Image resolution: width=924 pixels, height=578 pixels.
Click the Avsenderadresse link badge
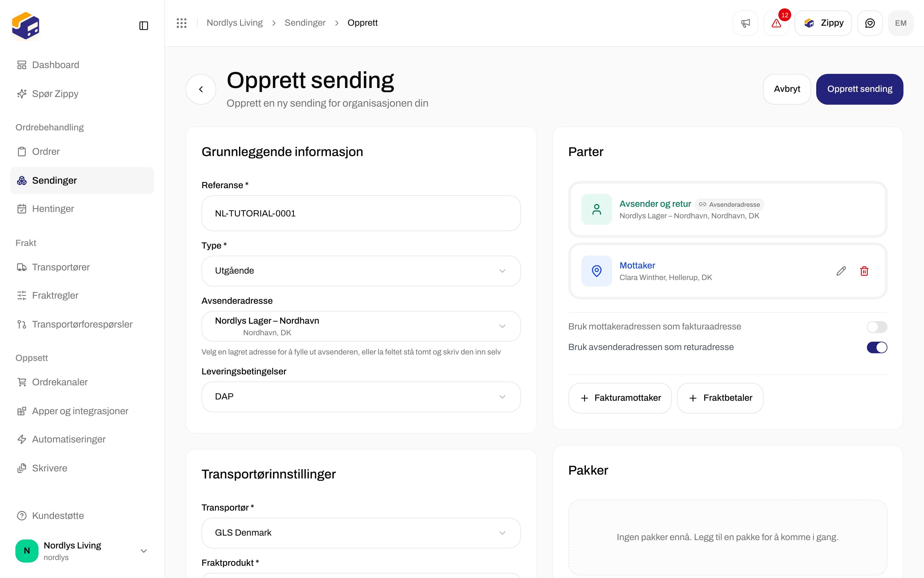[x=729, y=205]
